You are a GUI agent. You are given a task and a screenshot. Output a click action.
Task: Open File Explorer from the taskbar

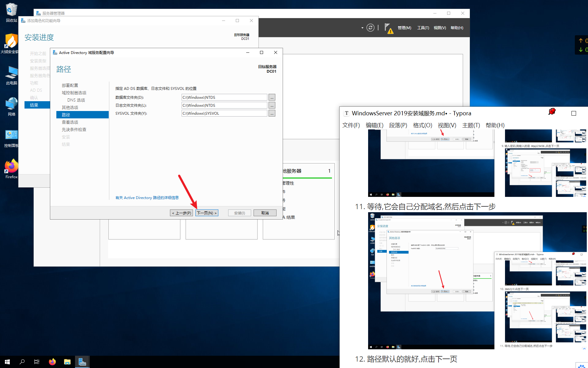point(67,362)
